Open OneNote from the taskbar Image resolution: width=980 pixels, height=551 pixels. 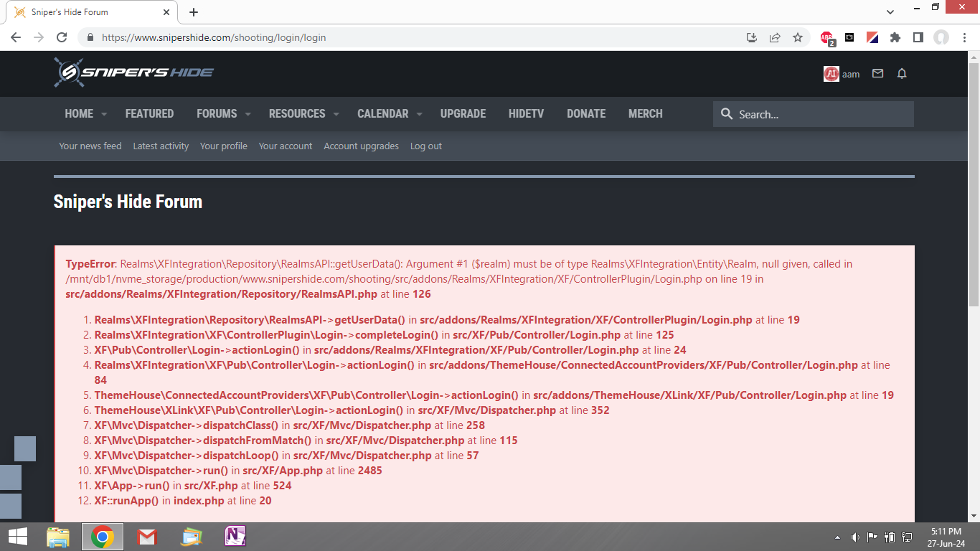tap(235, 537)
